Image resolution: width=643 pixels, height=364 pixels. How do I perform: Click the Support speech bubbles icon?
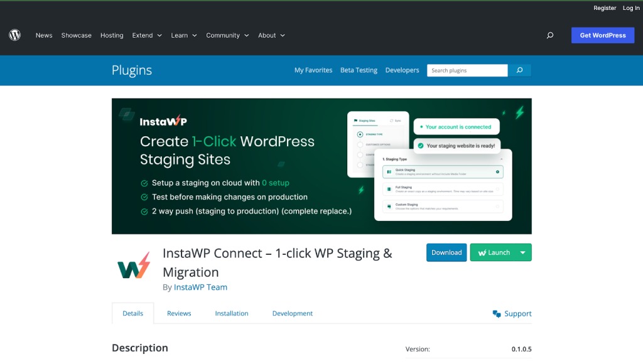coord(497,314)
